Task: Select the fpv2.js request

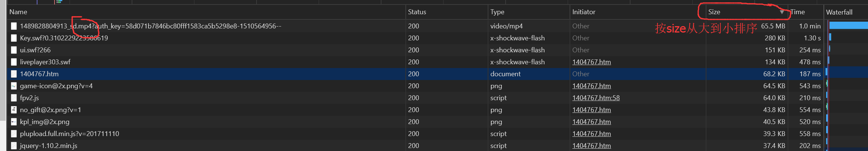Action: (30, 98)
